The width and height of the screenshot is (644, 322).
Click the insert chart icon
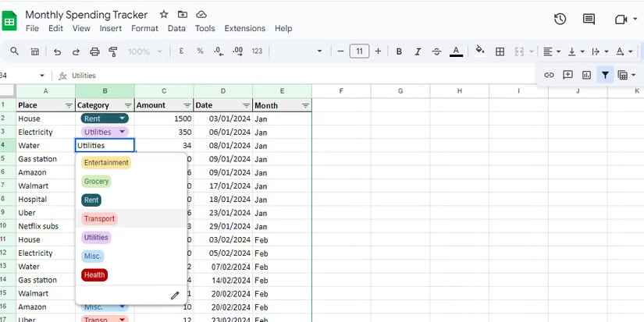(586, 75)
